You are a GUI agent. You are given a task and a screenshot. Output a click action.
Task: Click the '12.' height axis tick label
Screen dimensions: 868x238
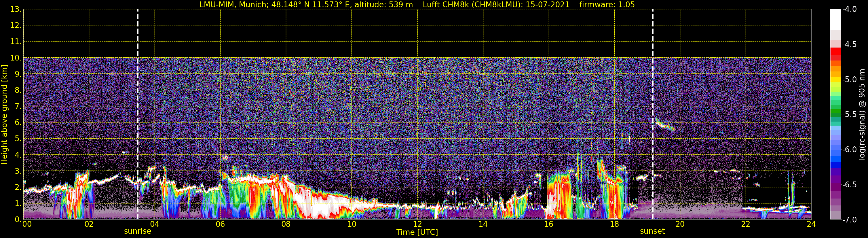pyautogui.click(x=16, y=26)
